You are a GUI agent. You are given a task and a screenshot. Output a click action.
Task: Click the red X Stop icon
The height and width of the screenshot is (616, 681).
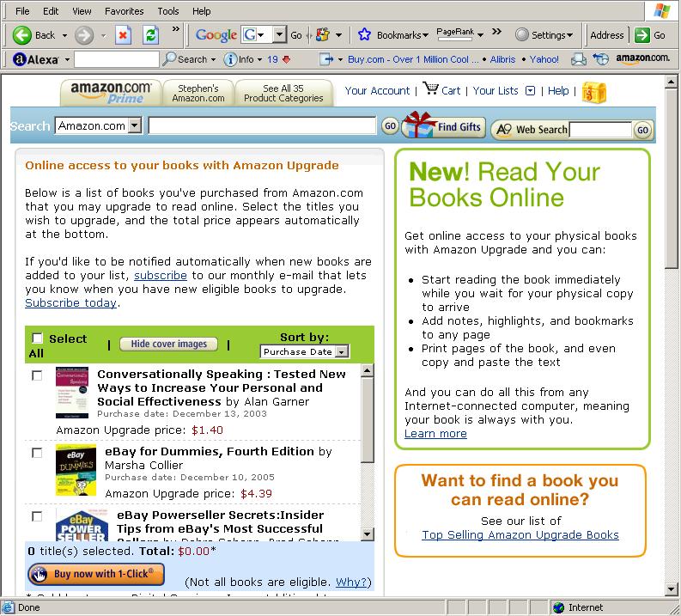click(x=124, y=35)
